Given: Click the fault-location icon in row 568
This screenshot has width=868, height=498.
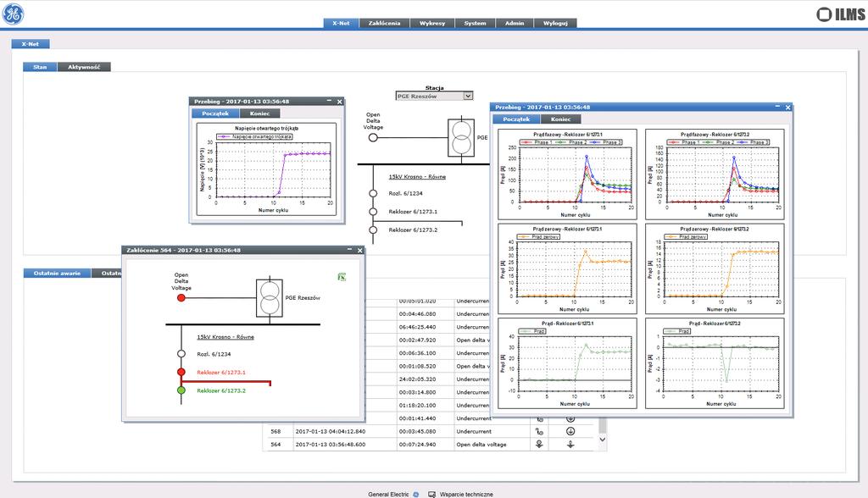Looking at the screenshot, I should point(539,431).
